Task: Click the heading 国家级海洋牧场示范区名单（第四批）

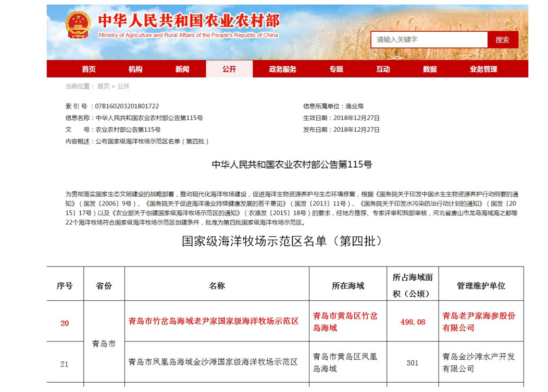Action: coord(282,241)
